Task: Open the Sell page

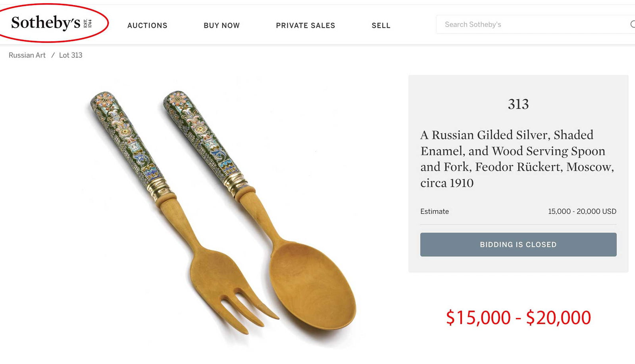Action: 381,25
